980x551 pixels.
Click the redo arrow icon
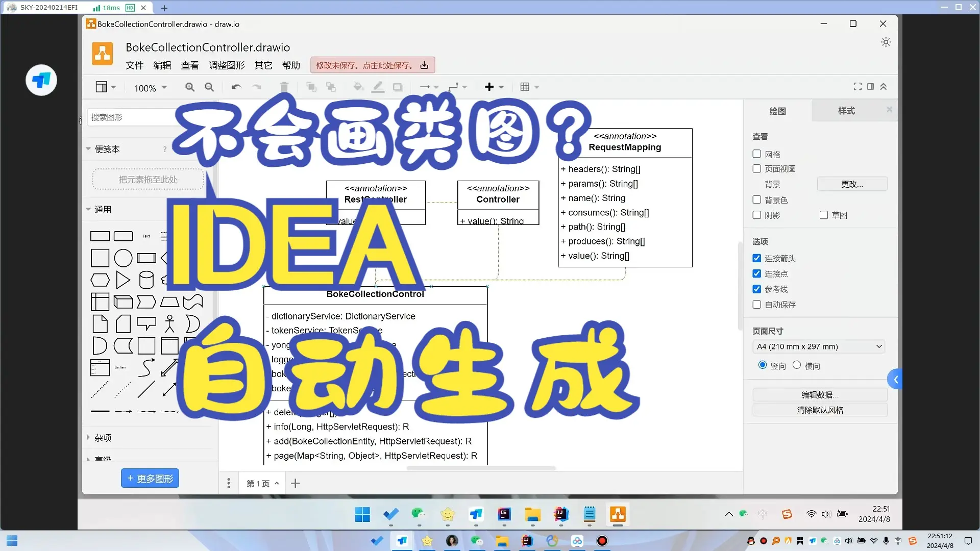pyautogui.click(x=257, y=87)
